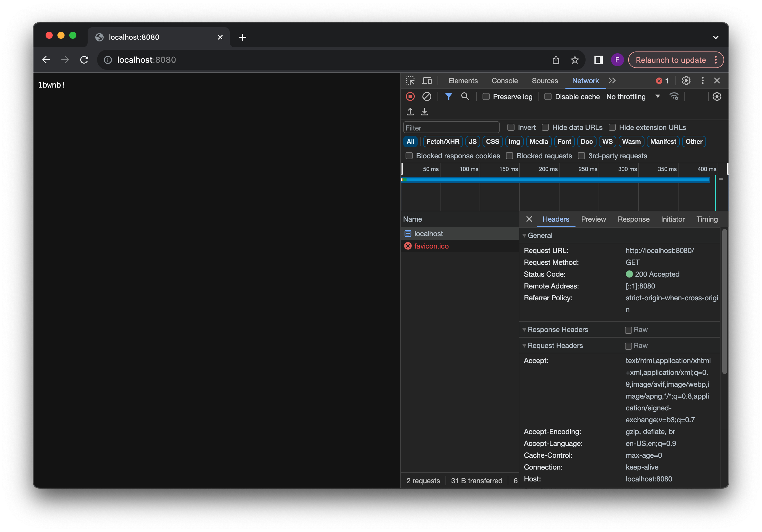Check the Disable cache checkbox
Image resolution: width=762 pixels, height=532 pixels.
(x=548, y=96)
